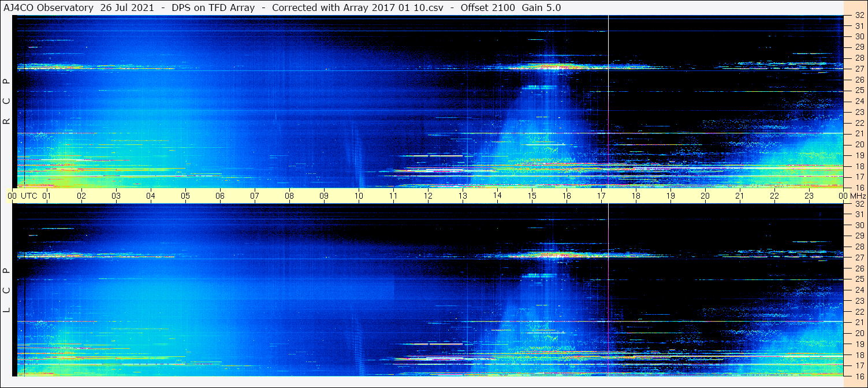
Task: Click the 25 frequency label in RCP panel
Action: coord(859,91)
